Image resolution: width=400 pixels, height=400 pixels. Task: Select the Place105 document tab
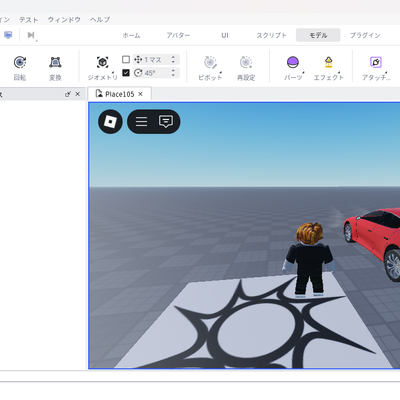point(119,94)
